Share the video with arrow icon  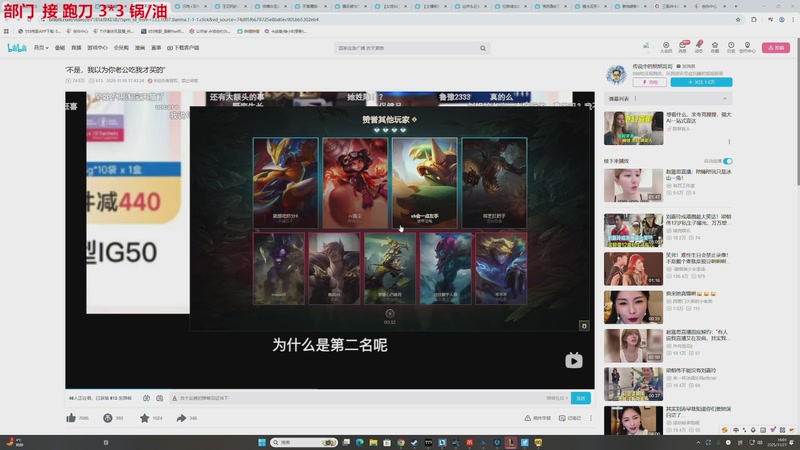point(181,418)
